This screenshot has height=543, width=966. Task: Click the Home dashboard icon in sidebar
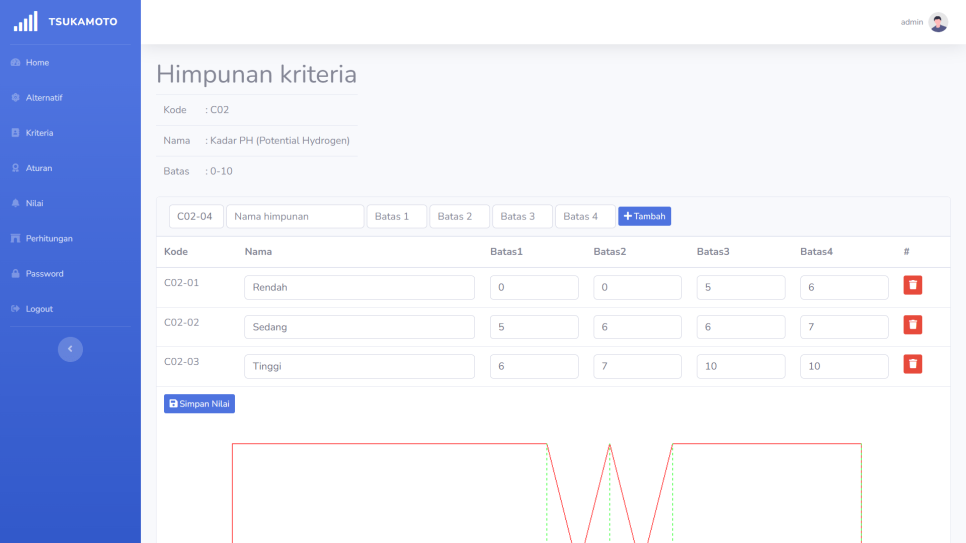click(15, 63)
